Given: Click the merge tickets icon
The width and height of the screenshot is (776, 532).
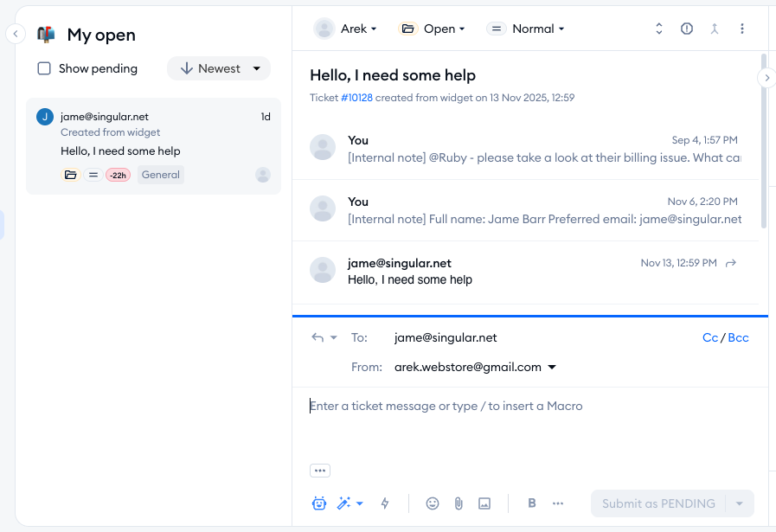Looking at the screenshot, I should [715, 29].
